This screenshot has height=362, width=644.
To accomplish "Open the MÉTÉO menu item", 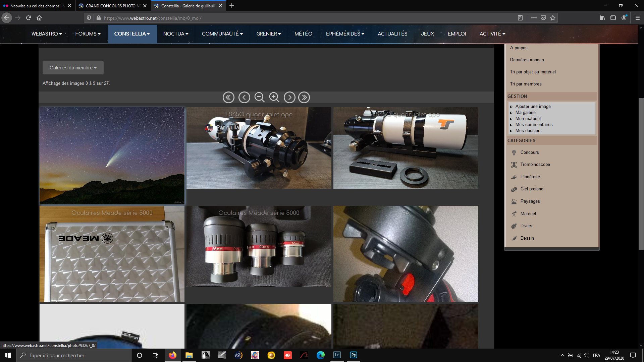I will [x=303, y=34].
